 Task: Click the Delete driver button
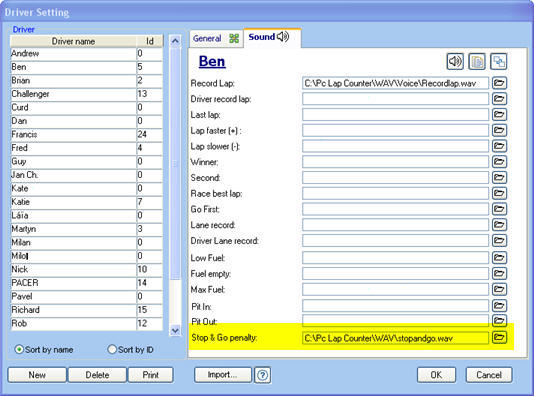coord(97,375)
